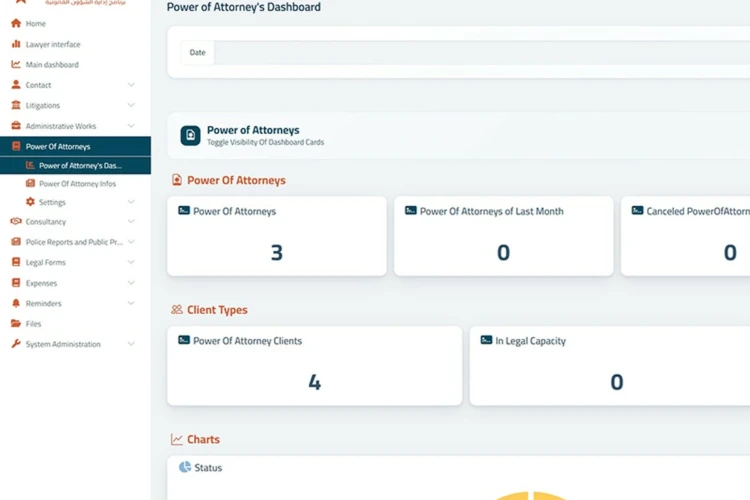Click the Power Of Attorneys count 3
750x500 pixels.
tap(276, 252)
